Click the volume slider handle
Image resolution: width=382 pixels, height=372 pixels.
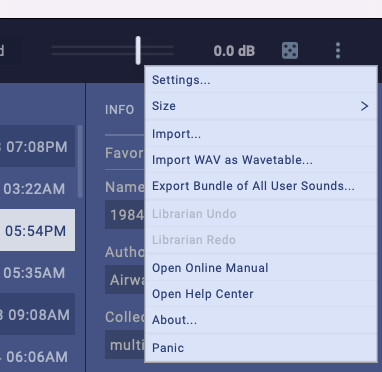(x=138, y=50)
